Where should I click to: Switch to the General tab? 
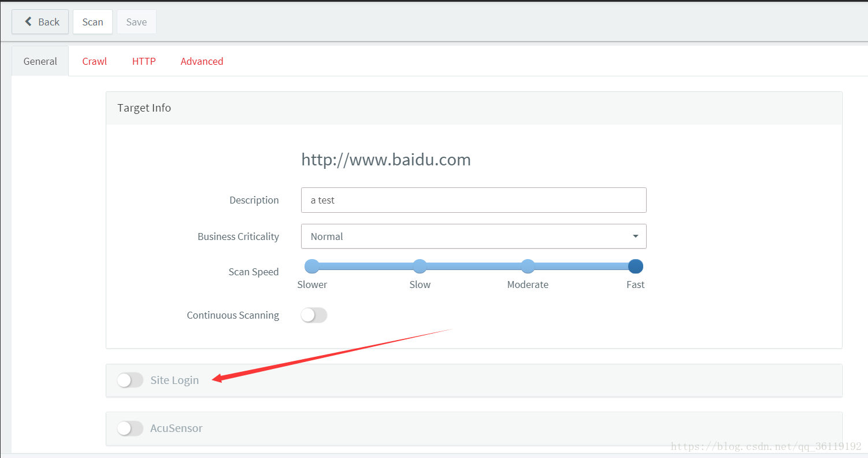point(40,61)
